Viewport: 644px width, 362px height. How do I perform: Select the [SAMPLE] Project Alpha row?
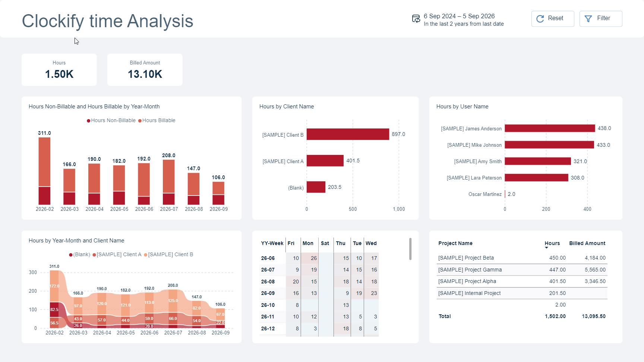click(522, 281)
